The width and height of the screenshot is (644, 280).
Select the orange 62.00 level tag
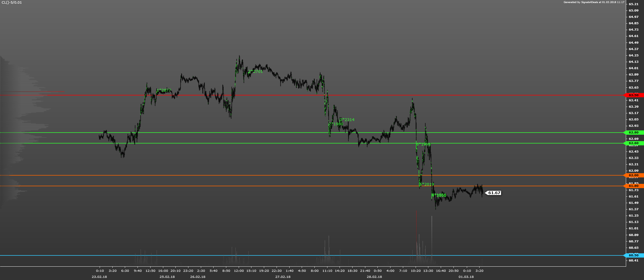(x=634, y=175)
